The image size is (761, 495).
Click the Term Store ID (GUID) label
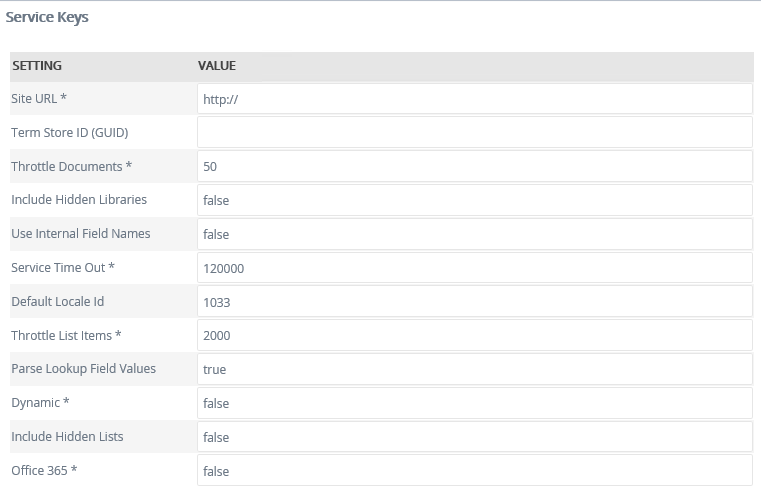(69, 132)
